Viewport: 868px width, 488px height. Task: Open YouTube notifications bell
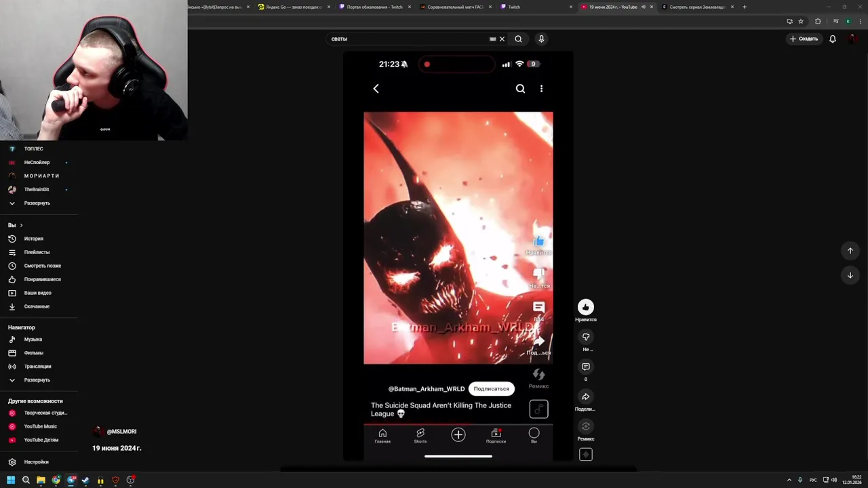833,39
